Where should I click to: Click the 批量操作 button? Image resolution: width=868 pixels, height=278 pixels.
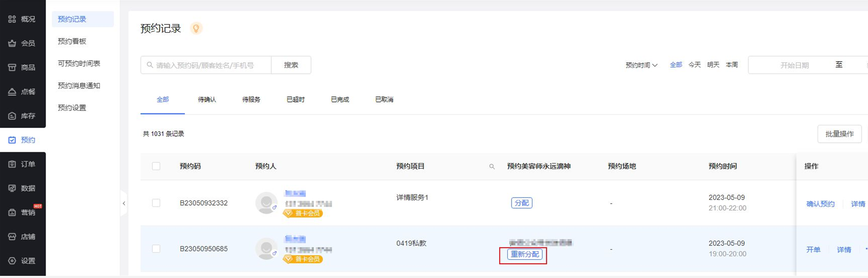tap(840, 134)
